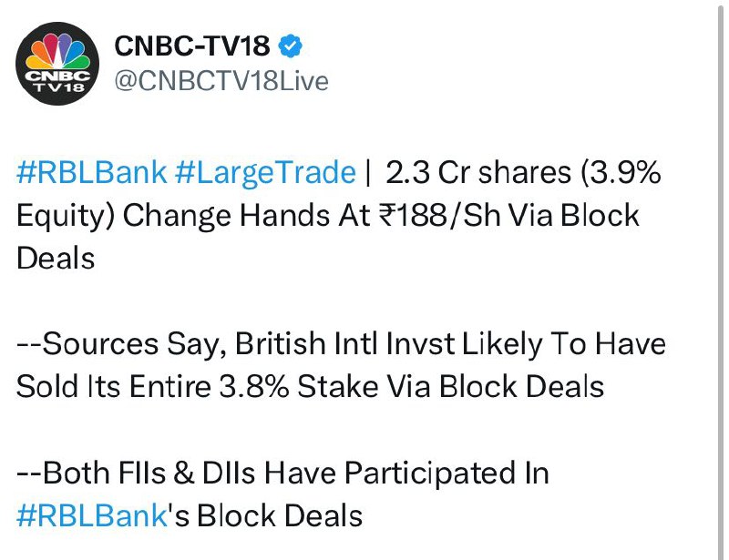
Task: Click the word 'Deals' on its own line
Action: [x=56, y=259]
